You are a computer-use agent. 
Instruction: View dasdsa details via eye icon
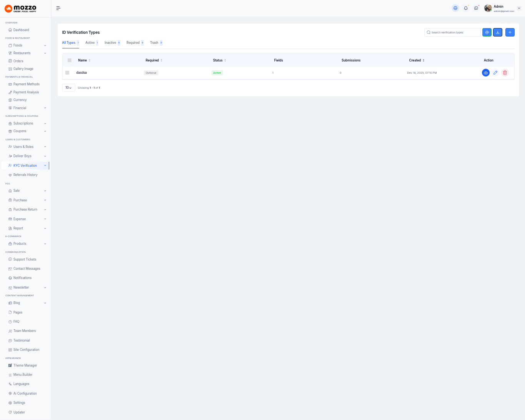[x=486, y=73]
